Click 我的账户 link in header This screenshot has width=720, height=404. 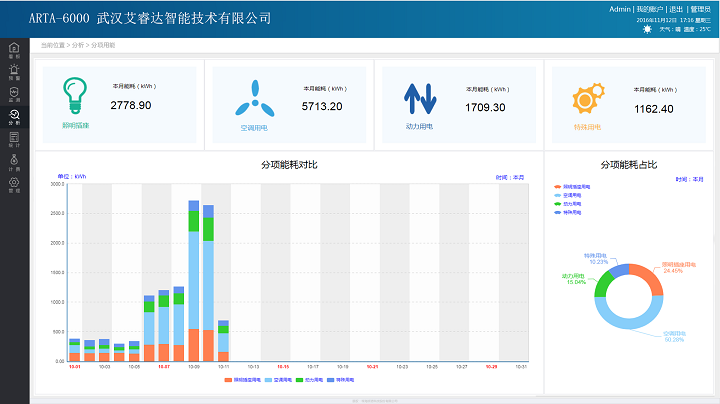pyautogui.click(x=651, y=8)
